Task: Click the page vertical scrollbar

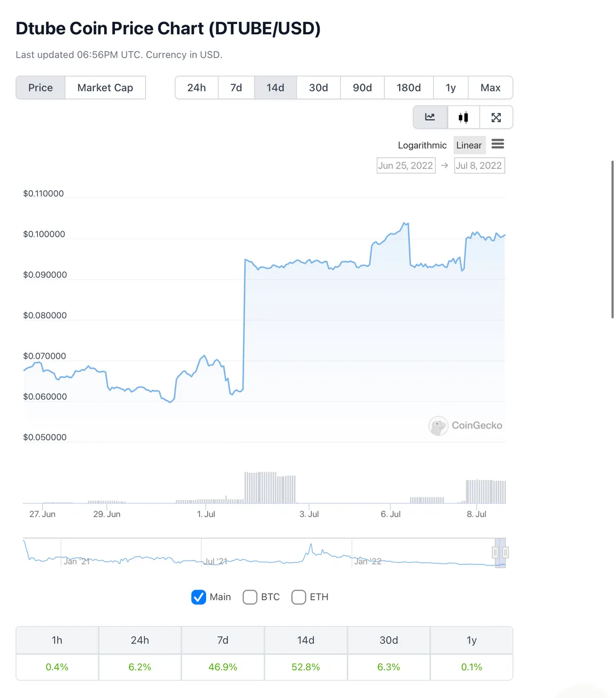Action: (613, 239)
